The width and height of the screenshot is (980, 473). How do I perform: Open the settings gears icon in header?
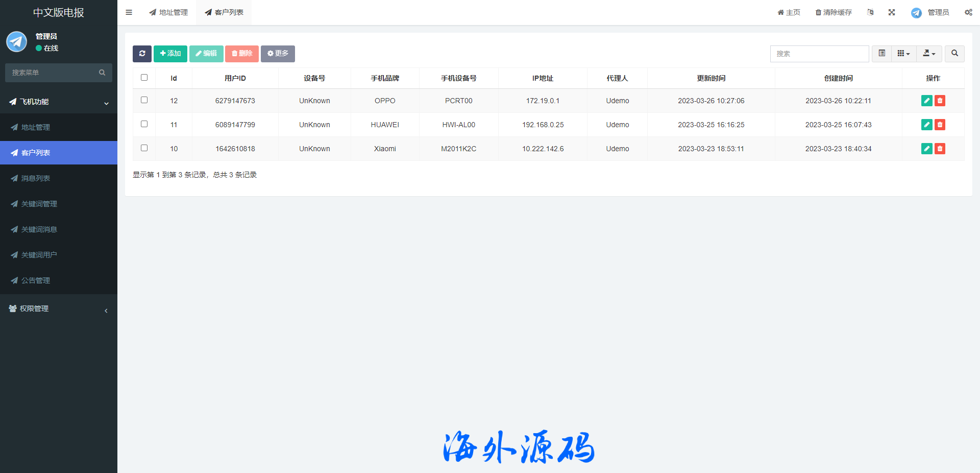pos(968,12)
